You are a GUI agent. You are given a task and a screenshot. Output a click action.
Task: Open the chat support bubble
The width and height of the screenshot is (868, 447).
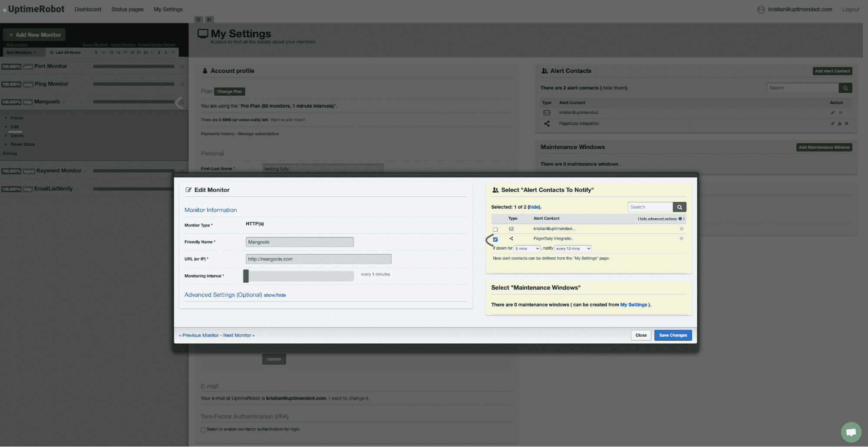coord(851,432)
